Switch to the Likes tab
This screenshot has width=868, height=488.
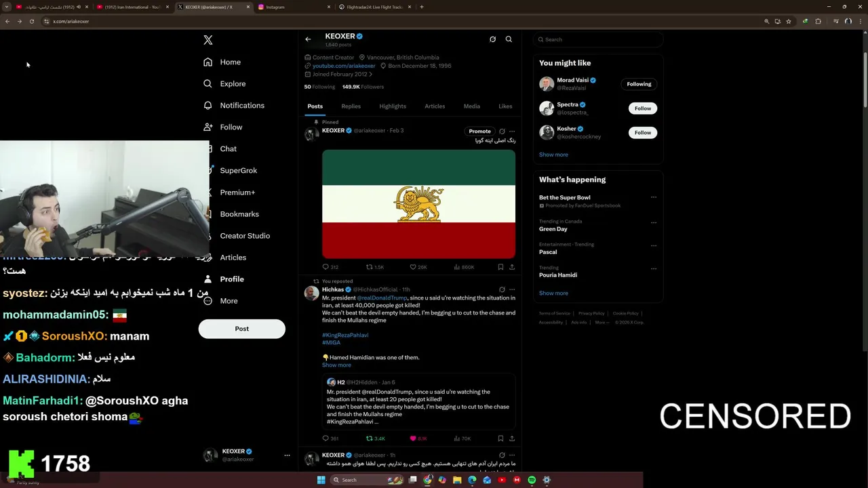click(505, 106)
